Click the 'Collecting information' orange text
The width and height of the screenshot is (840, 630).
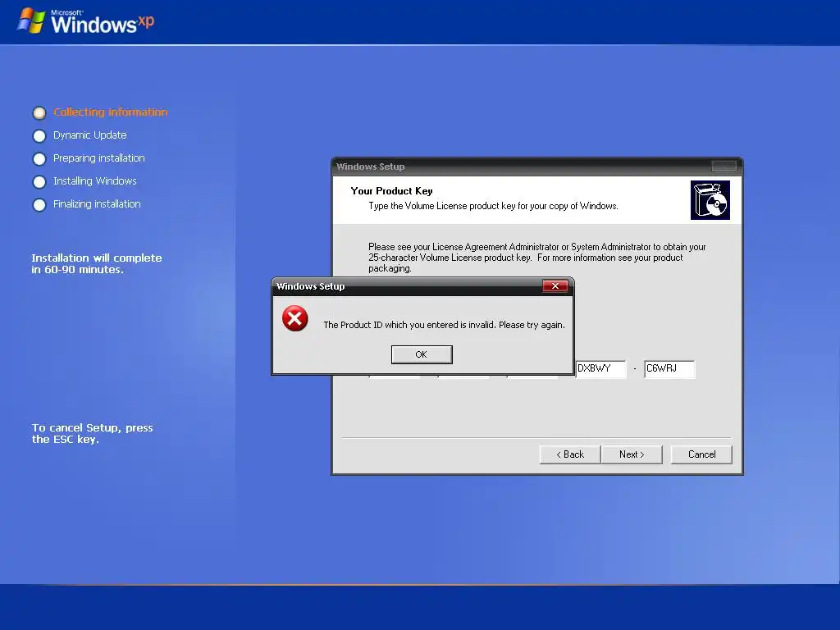(x=111, y=112)
